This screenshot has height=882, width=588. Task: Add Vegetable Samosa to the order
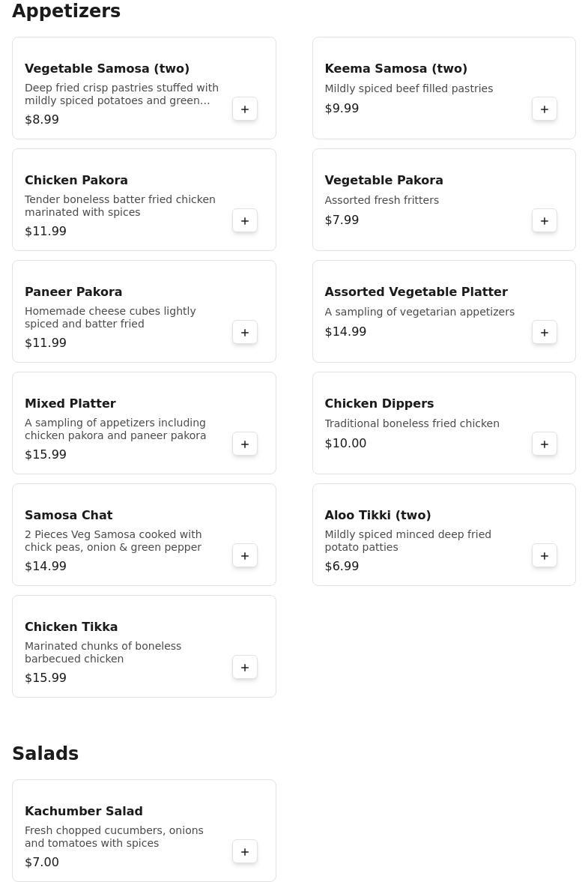click(245, 109)
